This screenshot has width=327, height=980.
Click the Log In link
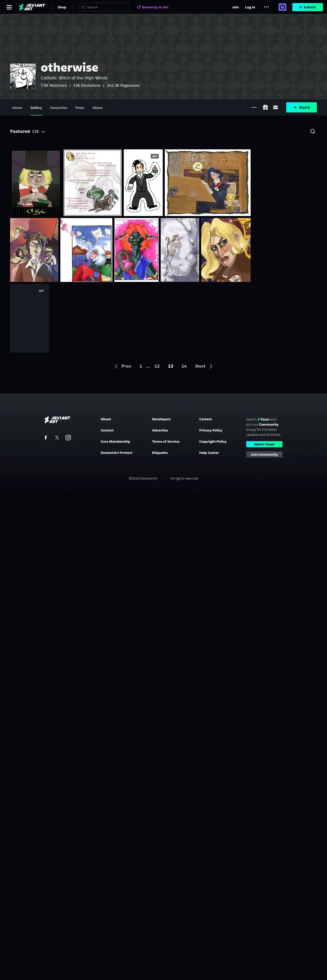coord(250,7)
